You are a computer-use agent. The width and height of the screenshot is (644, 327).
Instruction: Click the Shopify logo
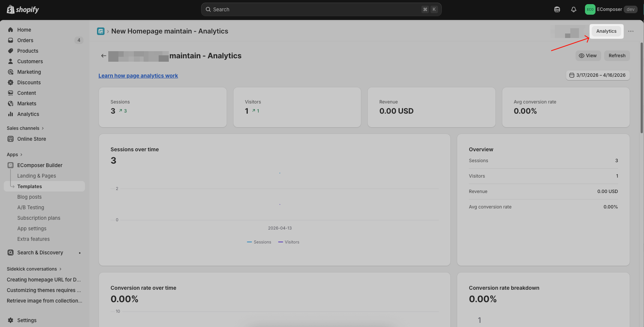[23, 9]
